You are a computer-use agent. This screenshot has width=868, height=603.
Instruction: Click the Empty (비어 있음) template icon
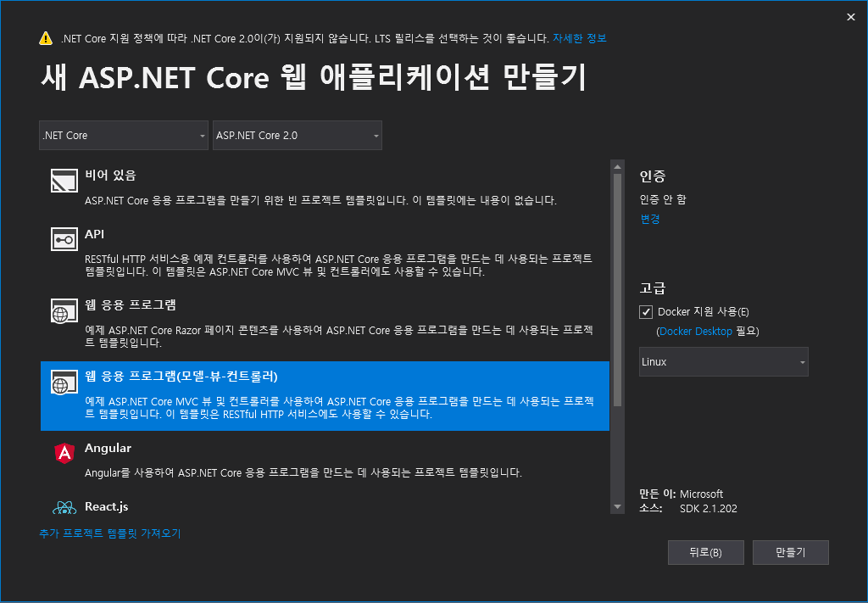click(64, 181)
